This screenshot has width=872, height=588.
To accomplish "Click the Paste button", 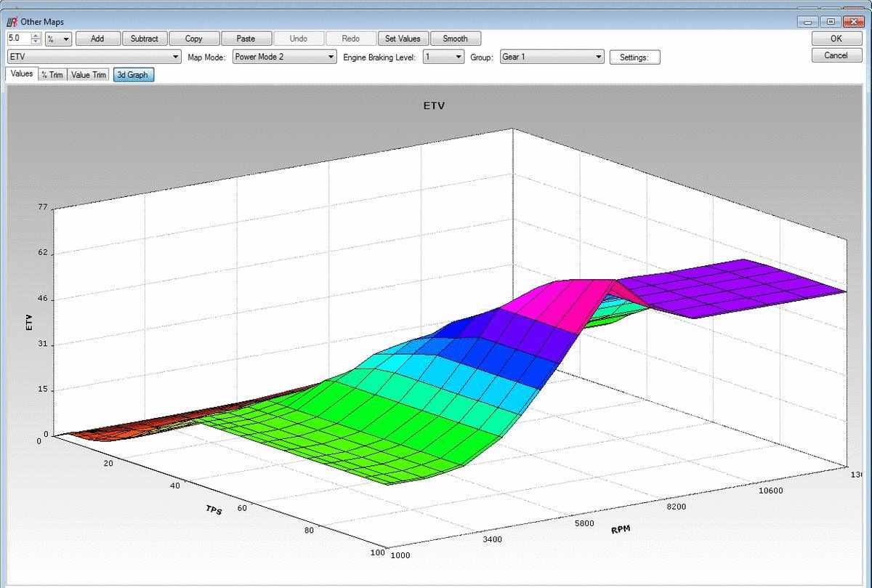I will pyautogui.click(x=246, y=39).
